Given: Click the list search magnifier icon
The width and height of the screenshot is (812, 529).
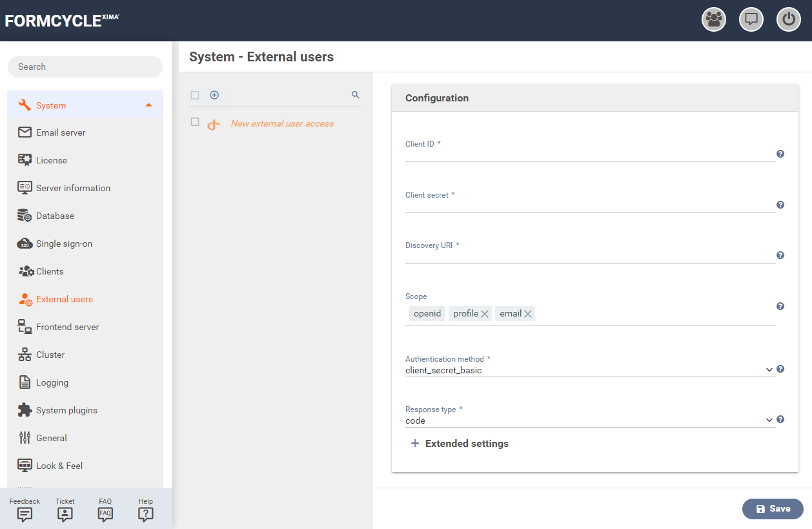Looking at the screenshot, I should [x=355, y=95].
